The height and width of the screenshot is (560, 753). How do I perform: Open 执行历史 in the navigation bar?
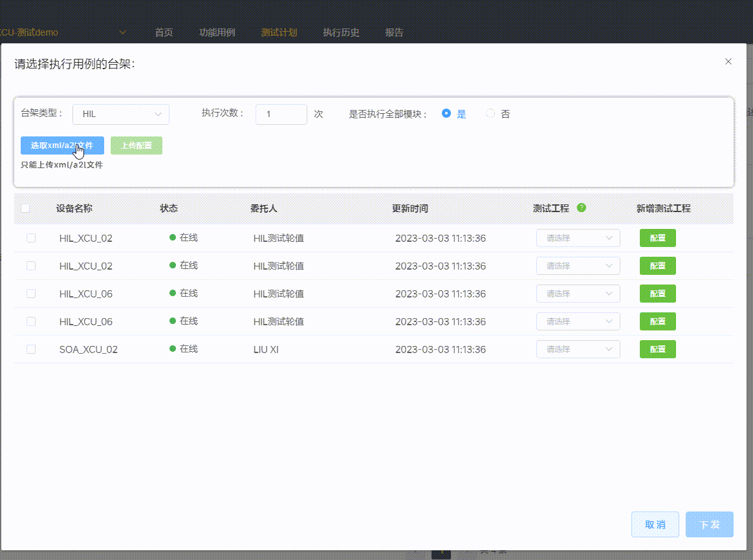pyautogui.click(x=341, y=32)
